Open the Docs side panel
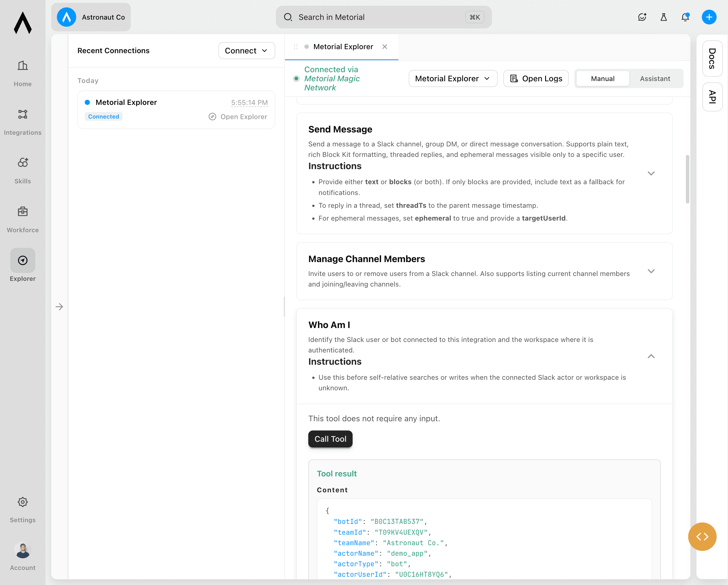Image resolution: width=728 pixels, height=585 pixels. (x=712, y=59)
